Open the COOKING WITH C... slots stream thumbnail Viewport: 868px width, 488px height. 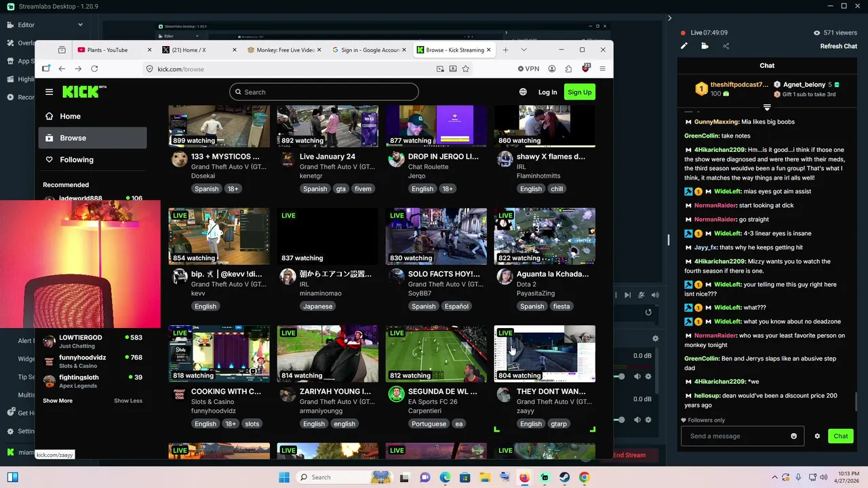(219, 354)
